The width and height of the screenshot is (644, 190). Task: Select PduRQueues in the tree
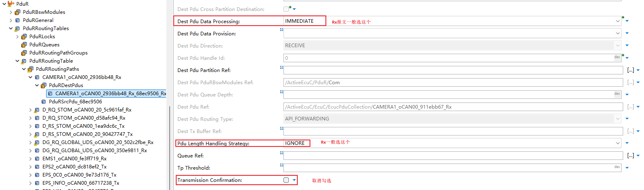pos(44,45)
